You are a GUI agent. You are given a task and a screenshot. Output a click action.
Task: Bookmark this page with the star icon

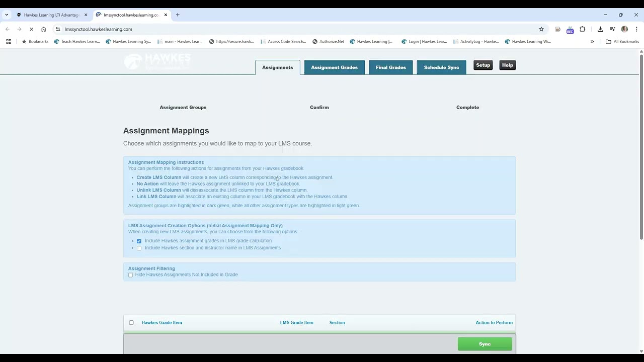click(x=541, y=29)
